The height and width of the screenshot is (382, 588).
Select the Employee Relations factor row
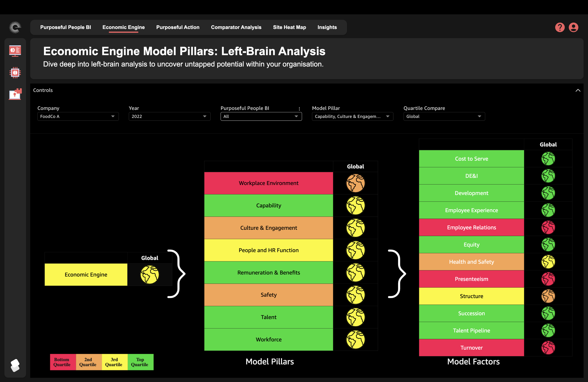pyautogui.click(x=471, y=227)
